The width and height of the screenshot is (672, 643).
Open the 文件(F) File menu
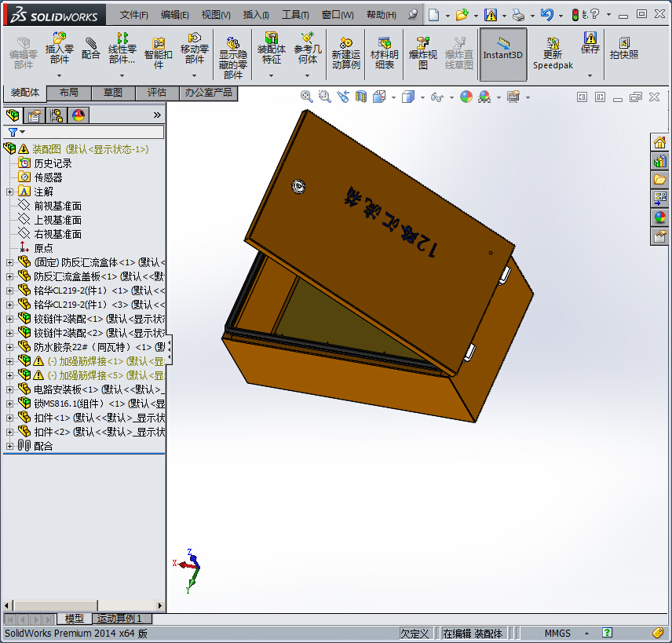[x=133, y=15]
